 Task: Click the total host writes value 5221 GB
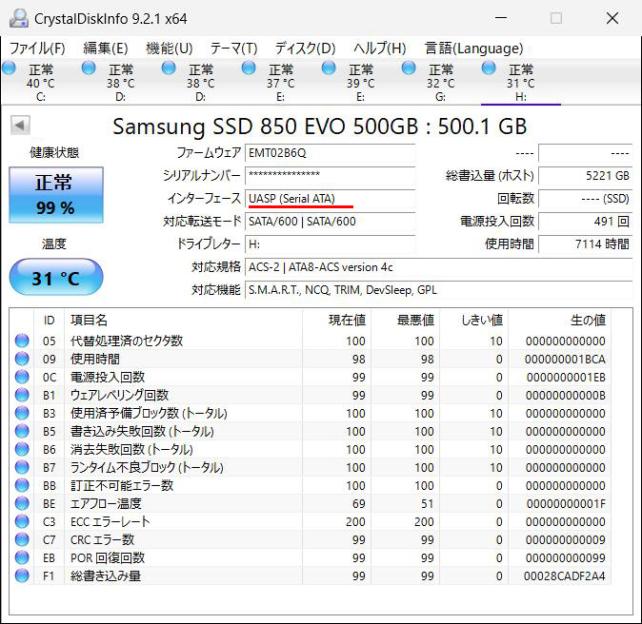(x=585, y=176)
